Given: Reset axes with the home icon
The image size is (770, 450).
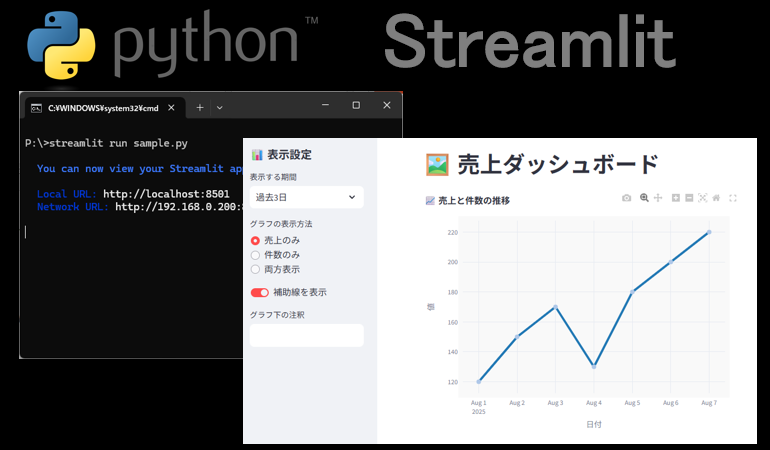Looking at the screenshot, I should pyautogui.click(x=716, y=197).
